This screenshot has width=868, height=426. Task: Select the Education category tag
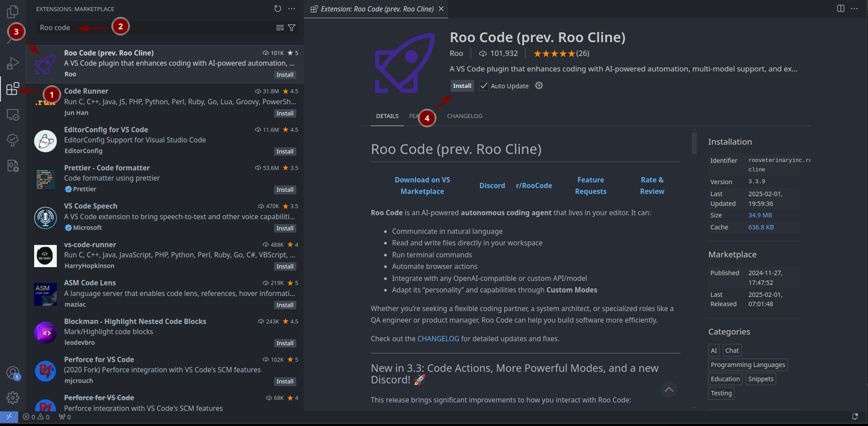coord(725,379)
